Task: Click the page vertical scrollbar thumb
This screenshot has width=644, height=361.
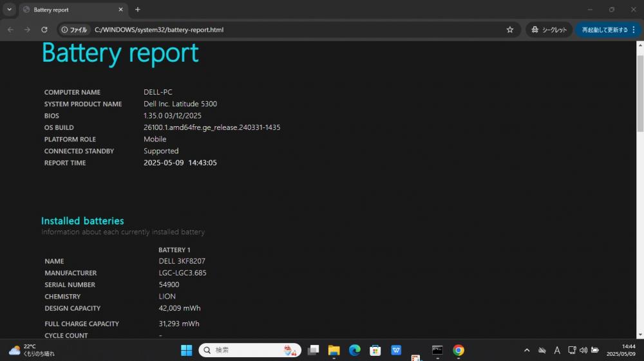Action: 640,93
